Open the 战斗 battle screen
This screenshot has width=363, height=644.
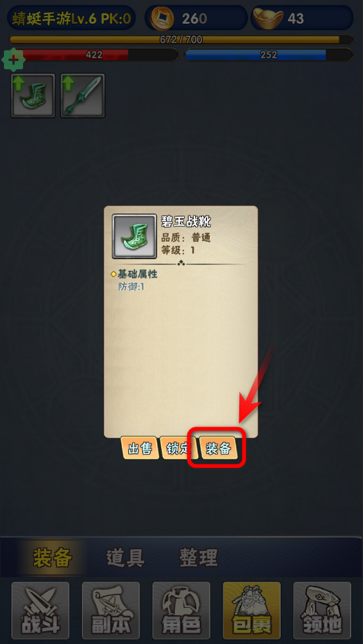click(40, 609)
